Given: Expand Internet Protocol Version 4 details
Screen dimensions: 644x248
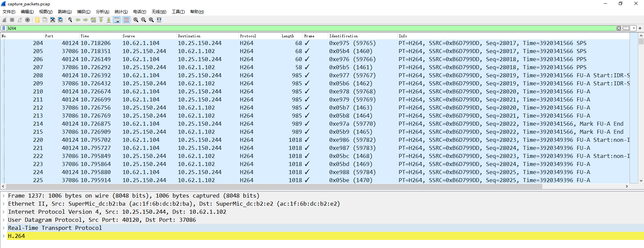Looking at the screenshot, I should coord(3,212).
